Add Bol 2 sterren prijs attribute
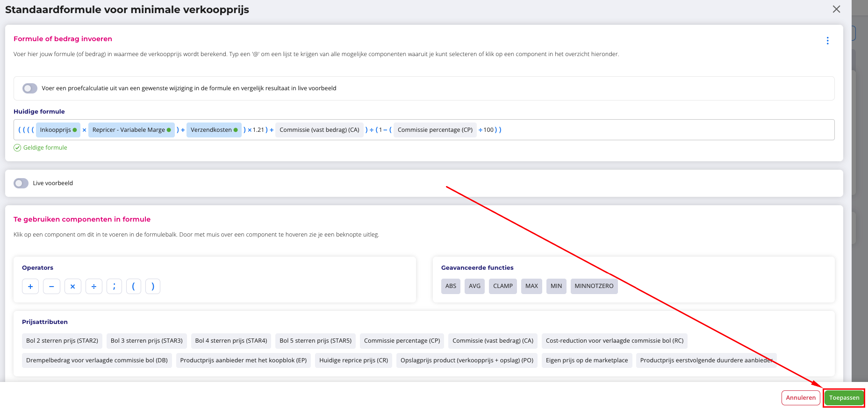The width and height of the screenshot is (868, 410). (x=62, y=341)
